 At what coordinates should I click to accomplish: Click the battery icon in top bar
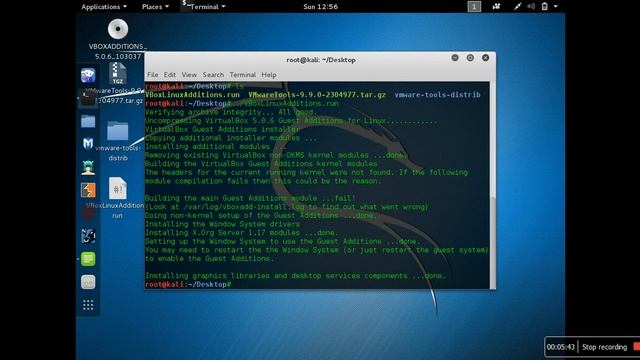[x=544, y=6]
